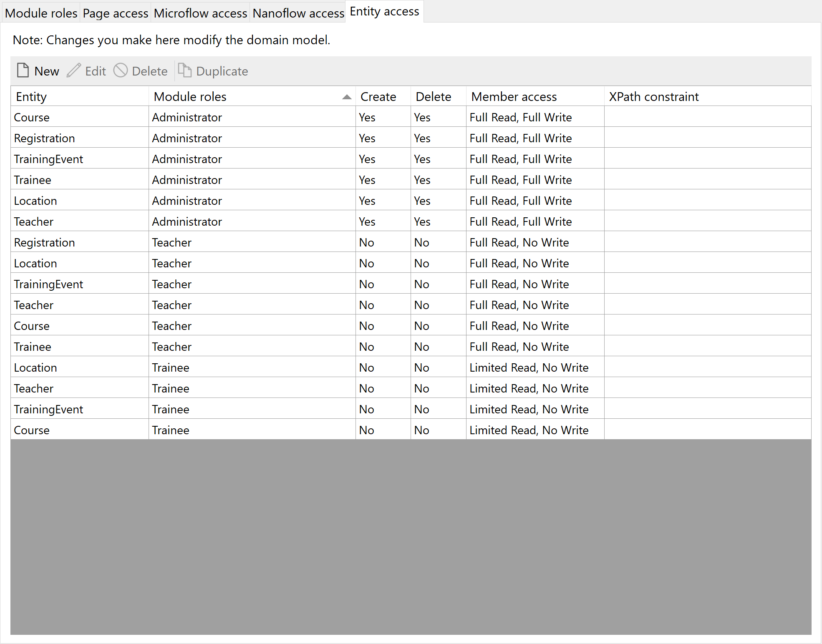Switch to the Module roles tab
Screen dimensions: 822x644
tap(41, 13)
